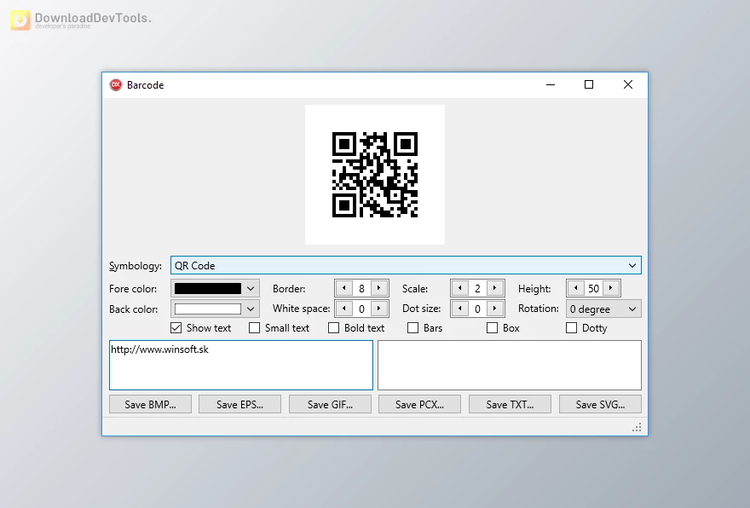Maximize the Barcode window
Viewport: 750px width, 508px height.
click(x=589, y=85)
